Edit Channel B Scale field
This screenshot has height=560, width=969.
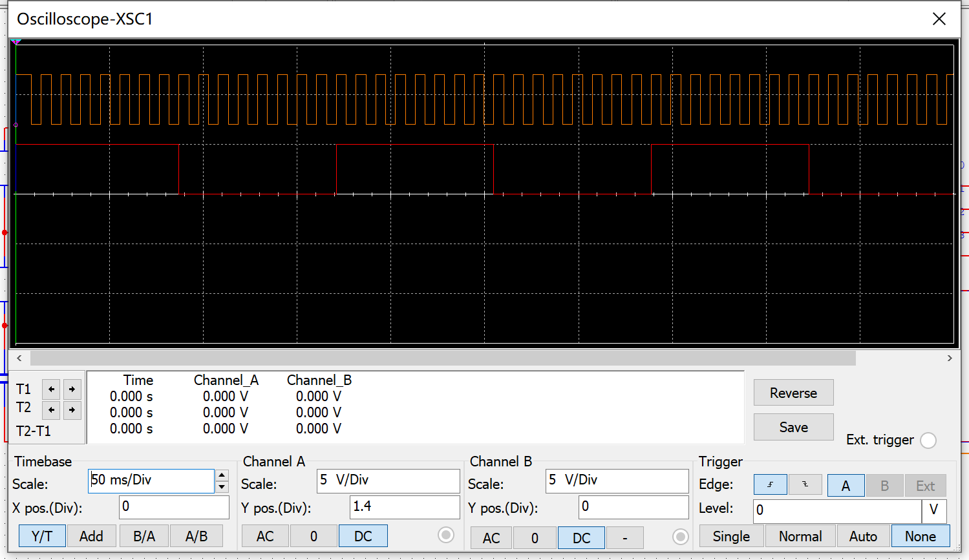[x=617, y=481]
